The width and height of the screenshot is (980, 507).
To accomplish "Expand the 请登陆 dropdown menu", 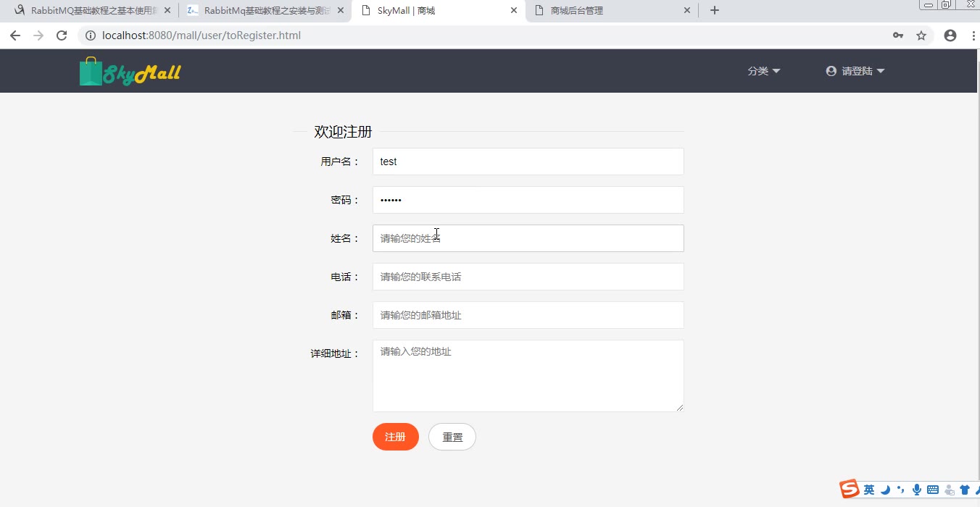I will click(x=856, y=71).
